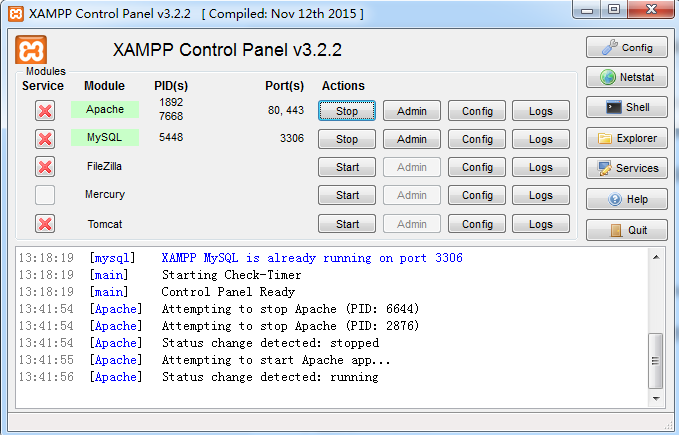Viewport: 679px width, 435px height.
Task: Click Apache ports 80, 443
Action: [x=286, y=110]
